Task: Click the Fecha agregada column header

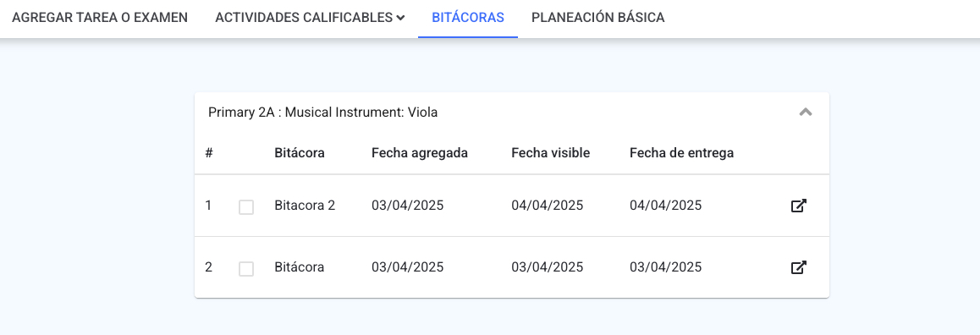Action: (420, 153)
